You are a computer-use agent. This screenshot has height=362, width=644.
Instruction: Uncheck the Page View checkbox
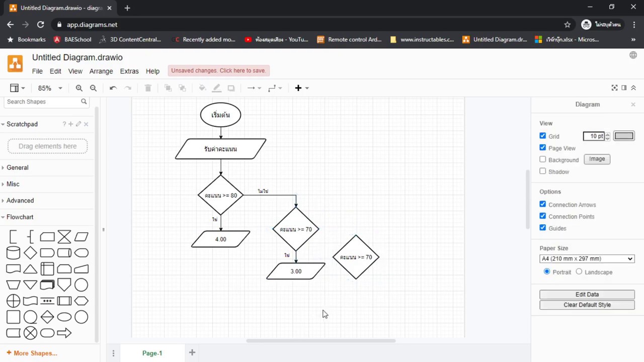pos(542,147)
